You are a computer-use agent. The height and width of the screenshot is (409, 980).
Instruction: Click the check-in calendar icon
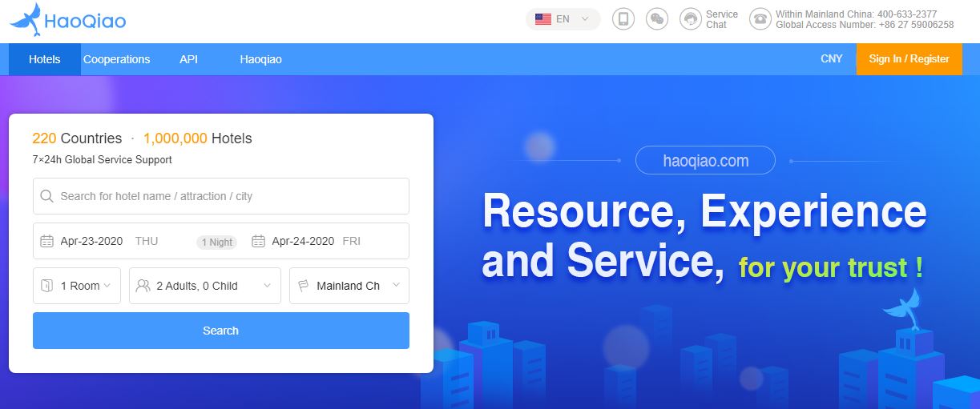pyautogui.click(x=46, y=241)
